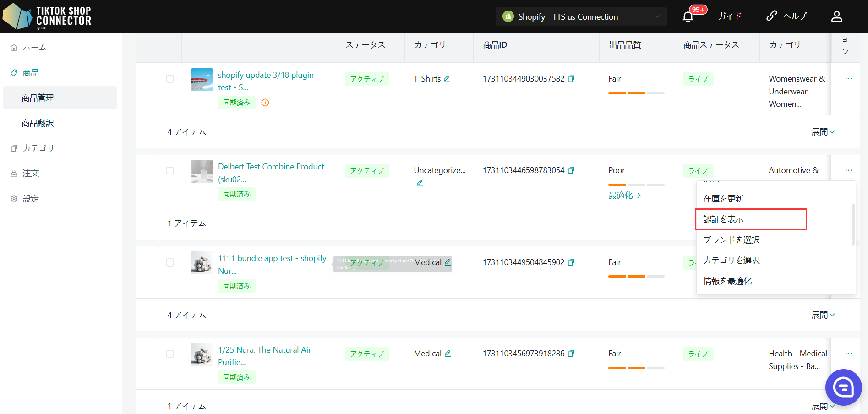Edit the Uncategorize... category pencil icon

(x=420, y=183)
